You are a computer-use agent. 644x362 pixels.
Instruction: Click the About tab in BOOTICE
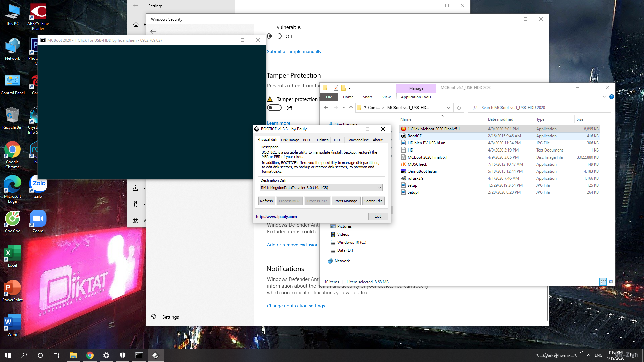pos(377,140)
